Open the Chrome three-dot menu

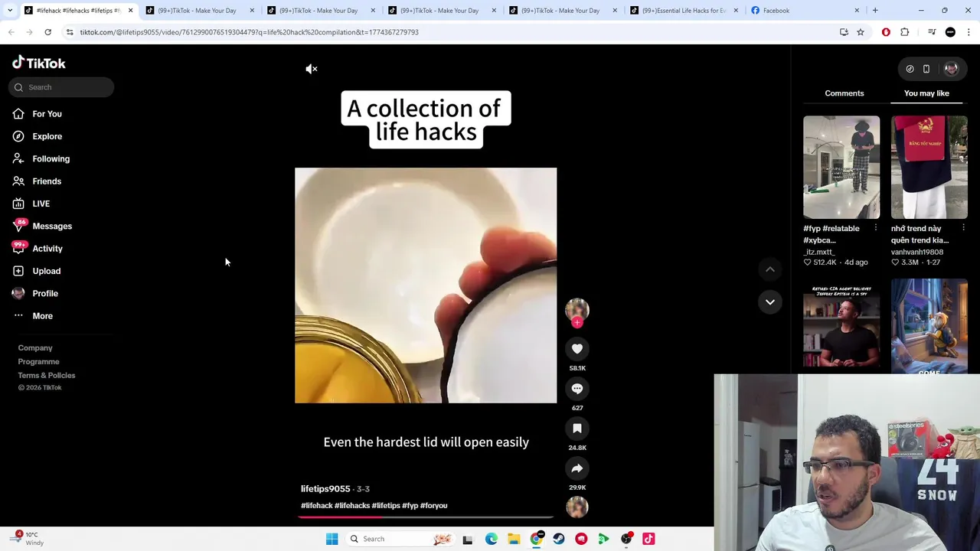click(x=969, y=32)
